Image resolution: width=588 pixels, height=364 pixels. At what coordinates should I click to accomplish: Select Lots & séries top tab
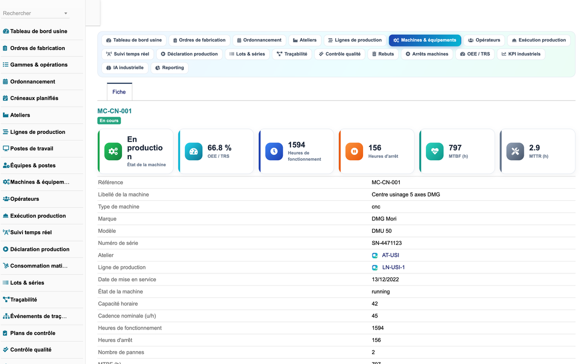[247, 54]
